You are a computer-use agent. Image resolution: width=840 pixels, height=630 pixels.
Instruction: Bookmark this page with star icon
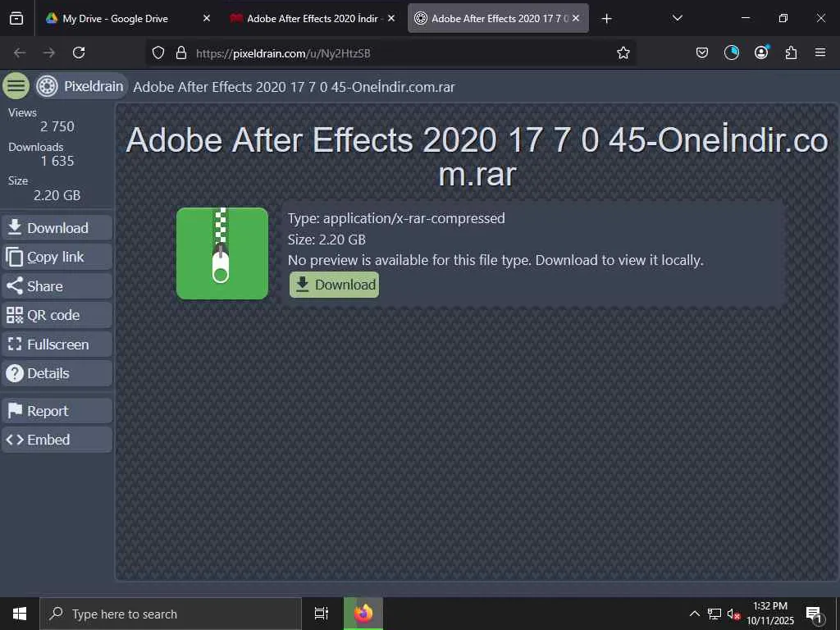tap(623, 52)
